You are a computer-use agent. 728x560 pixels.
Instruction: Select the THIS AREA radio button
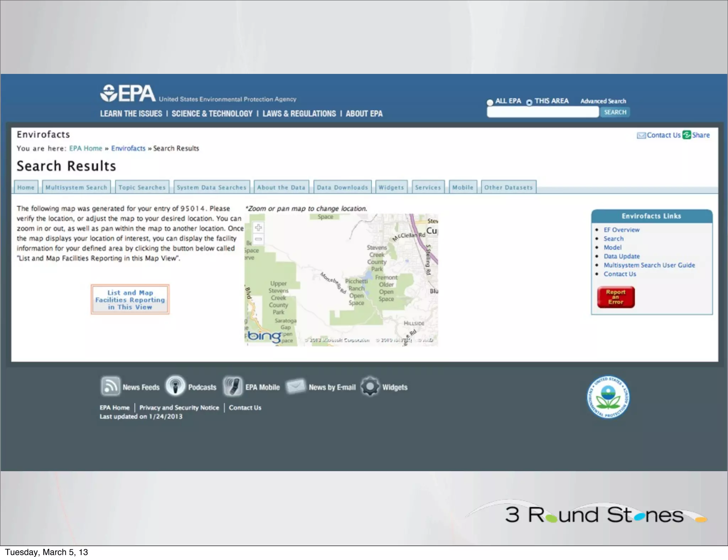(529, 102)
